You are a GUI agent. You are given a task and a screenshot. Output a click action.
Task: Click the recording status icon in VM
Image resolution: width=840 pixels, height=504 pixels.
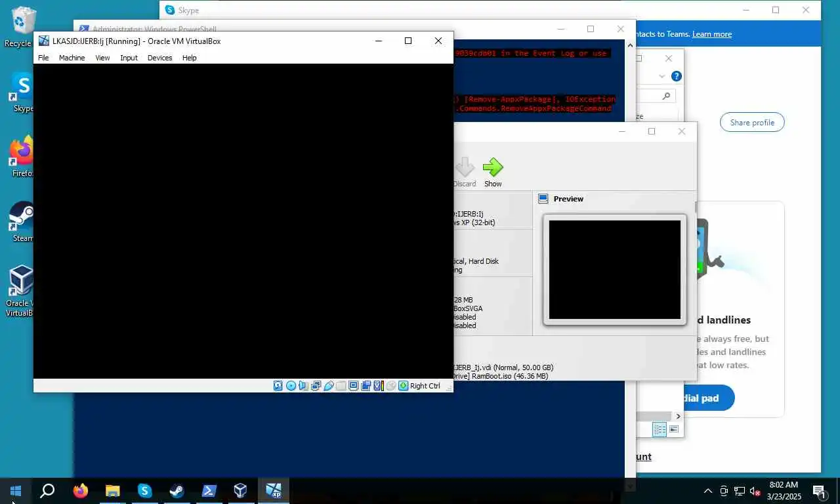coord(366,386)
